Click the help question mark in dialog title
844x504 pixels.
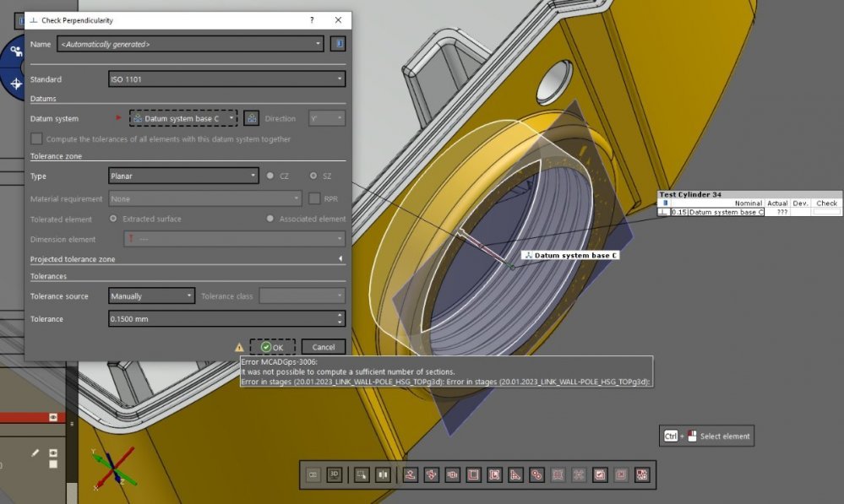[x=312, y=20]
